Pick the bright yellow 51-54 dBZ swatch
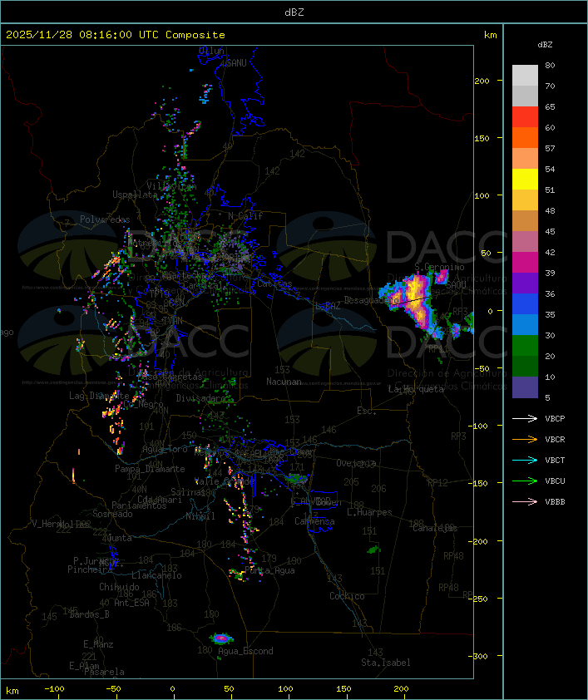This screenshot has height=700, width=588. [525, 179]
